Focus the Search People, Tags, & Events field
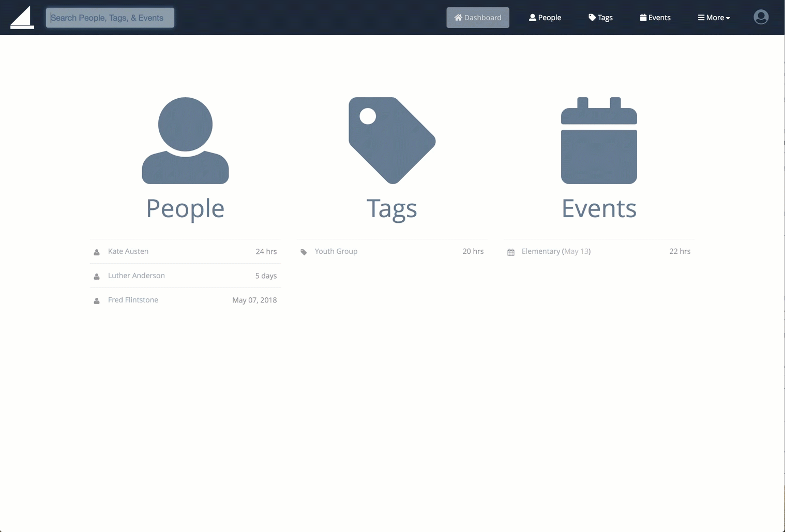The image size is (785, 532). (x=110, y=18)
